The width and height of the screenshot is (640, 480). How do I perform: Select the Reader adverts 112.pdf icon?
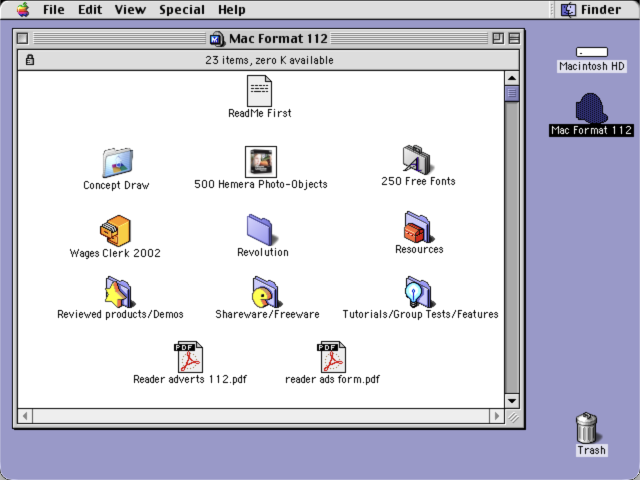189,357
